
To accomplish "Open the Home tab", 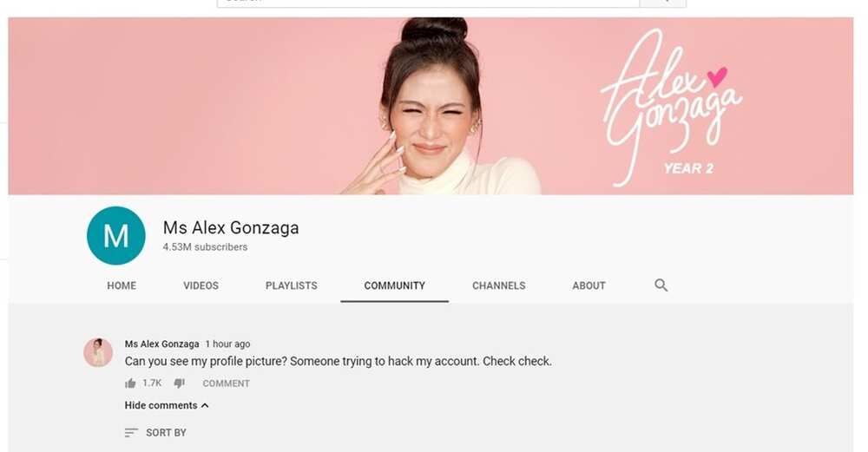I will 122,285.
